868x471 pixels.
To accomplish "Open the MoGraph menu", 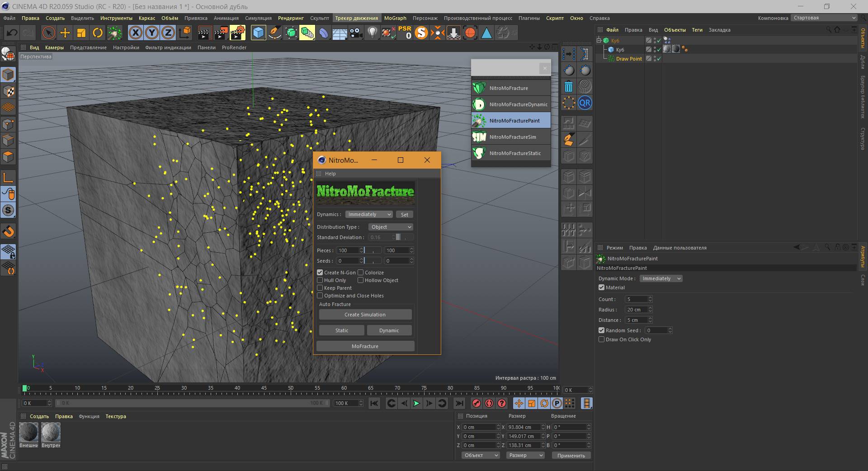I will [395, 18].
